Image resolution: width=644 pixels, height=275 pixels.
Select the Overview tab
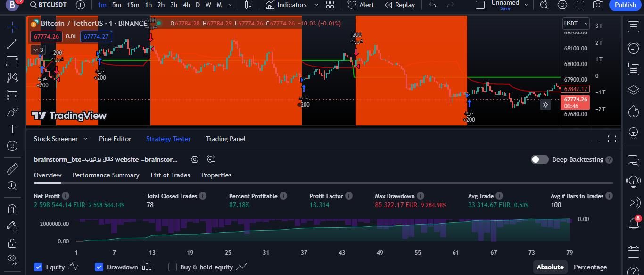[x=48, y=175]
